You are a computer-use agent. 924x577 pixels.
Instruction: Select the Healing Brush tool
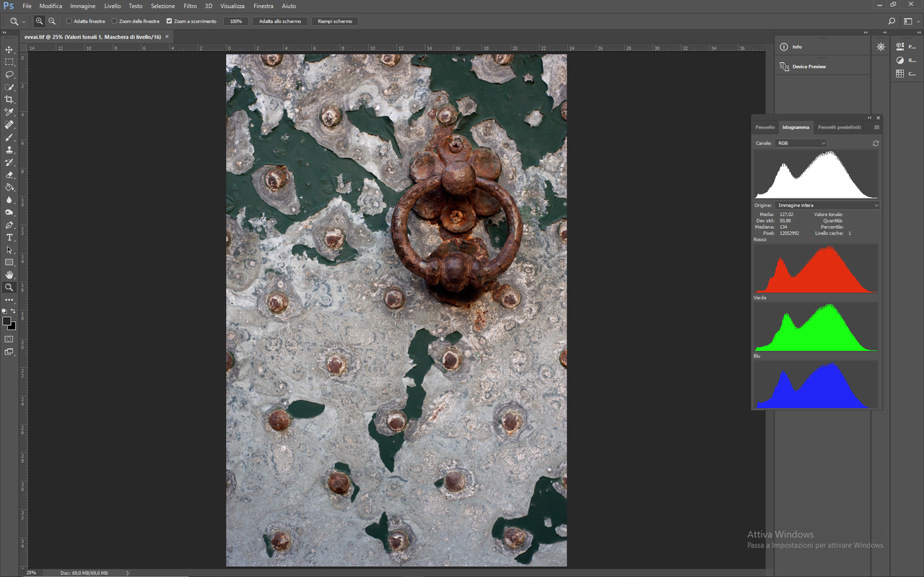point(9,125)
